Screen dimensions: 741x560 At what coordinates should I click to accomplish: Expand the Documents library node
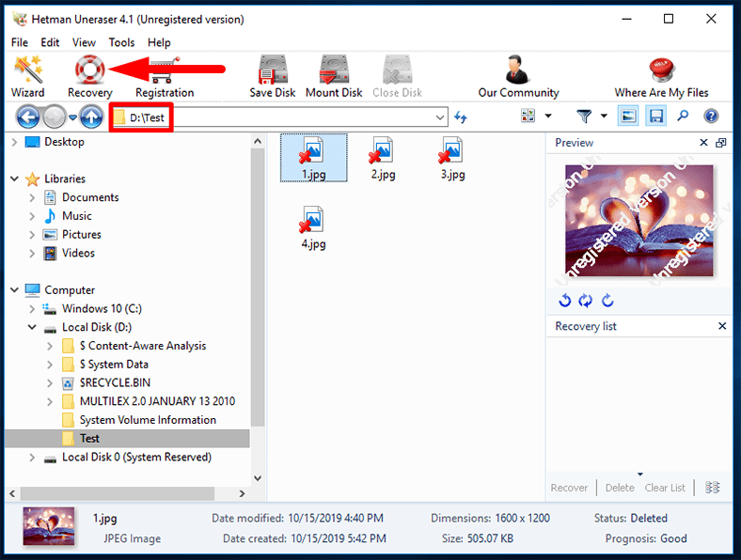pyautogui.click(x=32, y=197)
